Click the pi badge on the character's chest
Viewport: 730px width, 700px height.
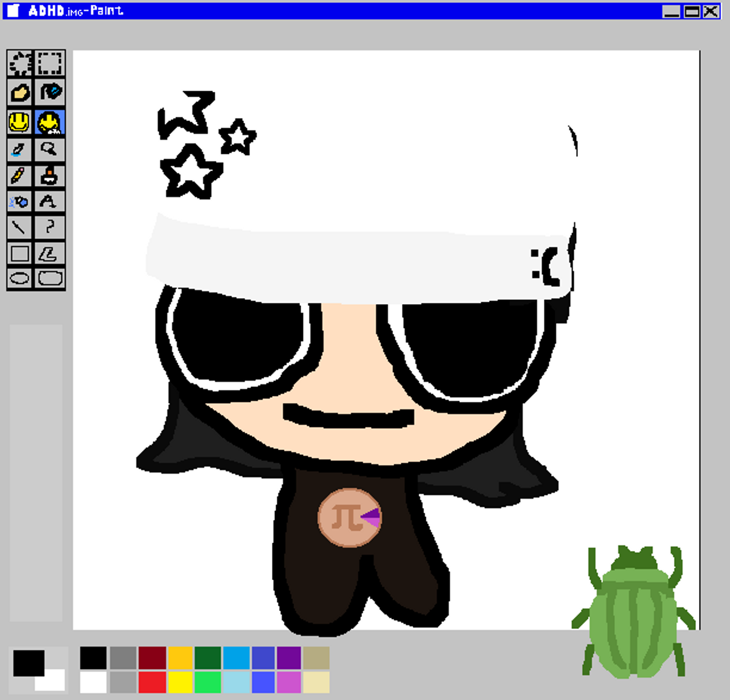(350, 518)
